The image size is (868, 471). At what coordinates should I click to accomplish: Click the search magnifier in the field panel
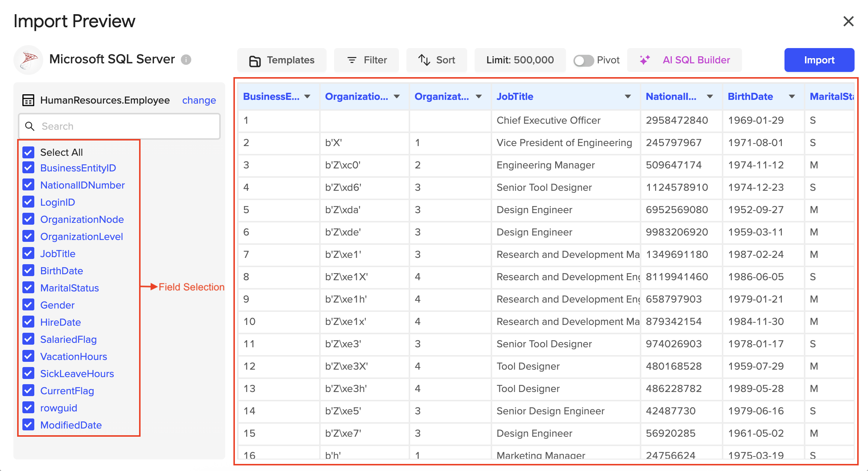(30, 126)
